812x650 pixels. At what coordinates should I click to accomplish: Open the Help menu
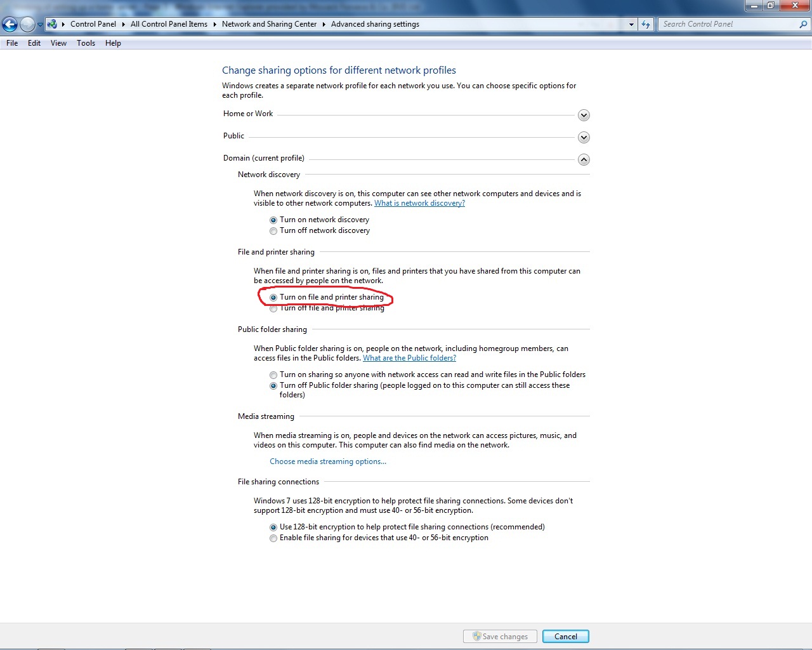tap(113, 43)
